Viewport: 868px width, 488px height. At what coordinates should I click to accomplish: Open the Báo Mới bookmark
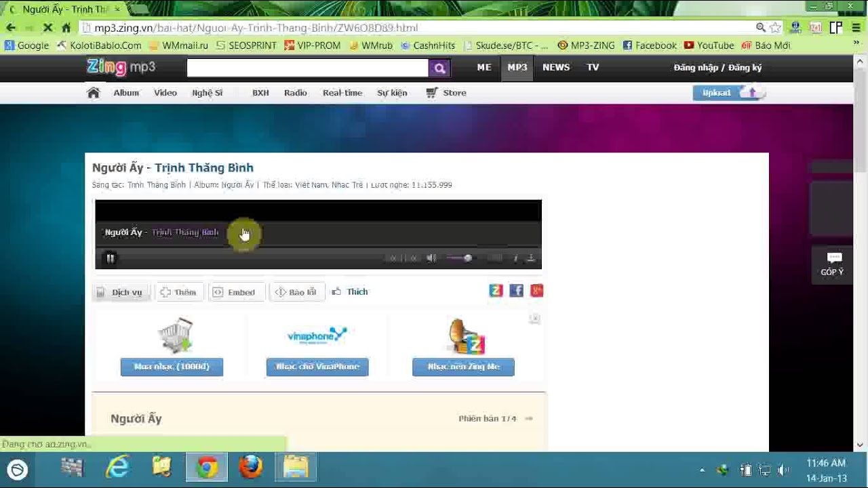click(x=766, y=45)
